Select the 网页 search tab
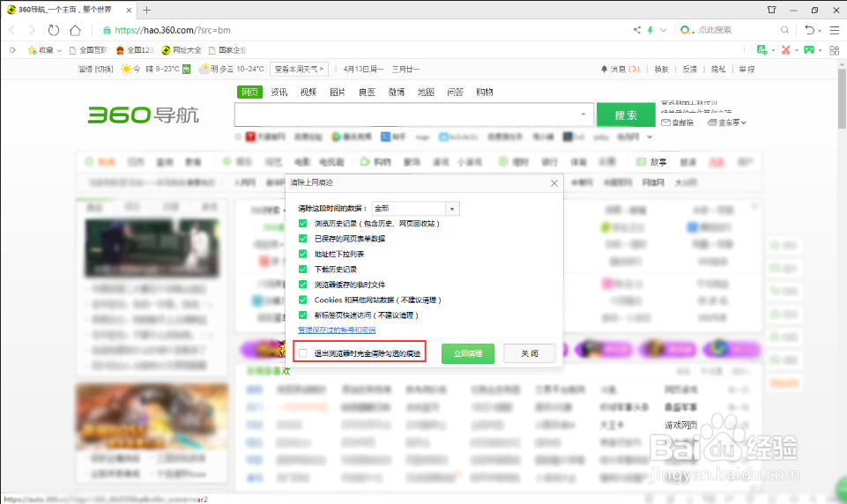This screenshot has height=504, width=847. coord(249,92)
